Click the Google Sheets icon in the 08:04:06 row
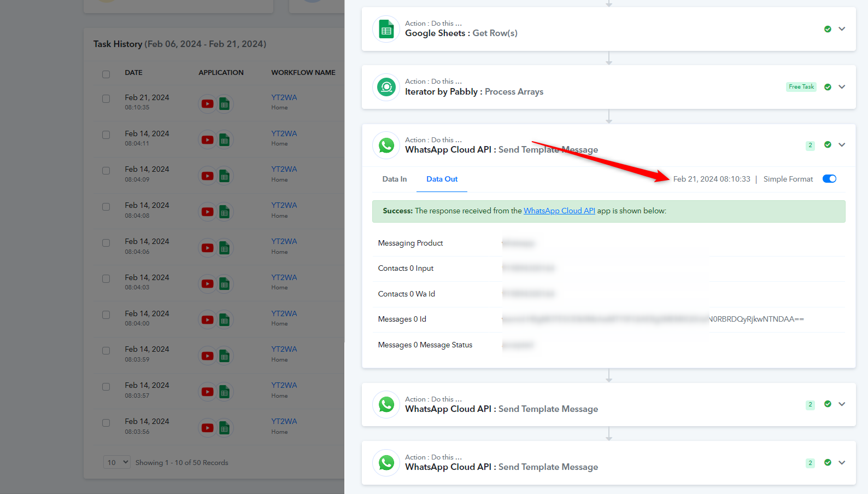The width and height of the screenshot is (868, 494). [x=224, y=248]
